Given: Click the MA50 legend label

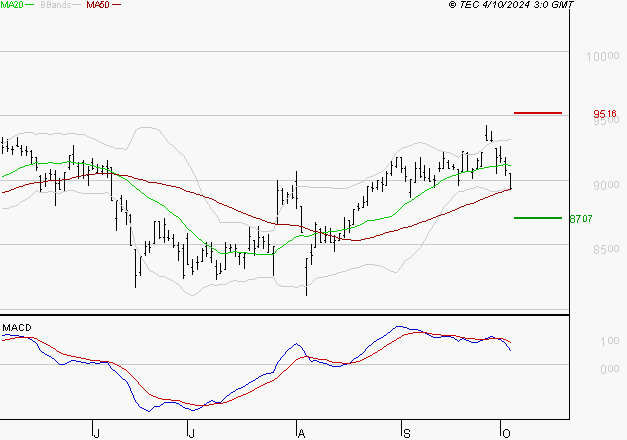Looking at the screenshot, I should (x=98, y=5).
